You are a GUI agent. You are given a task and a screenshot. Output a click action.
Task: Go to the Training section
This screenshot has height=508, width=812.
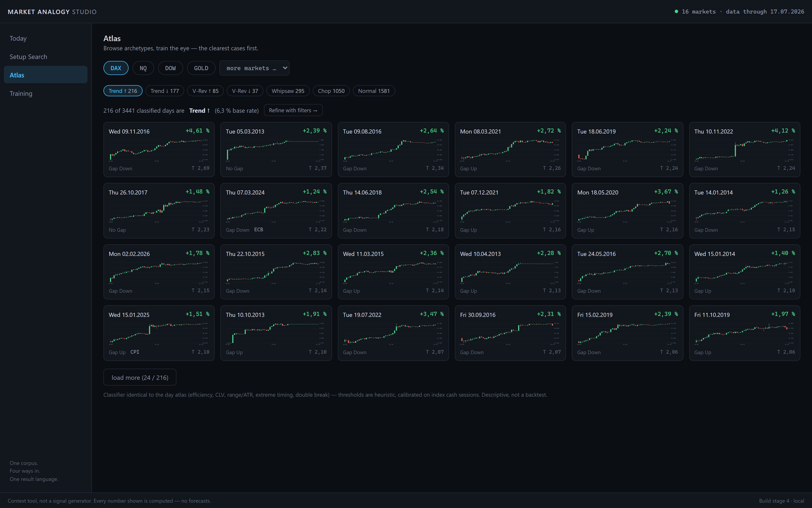46,93
